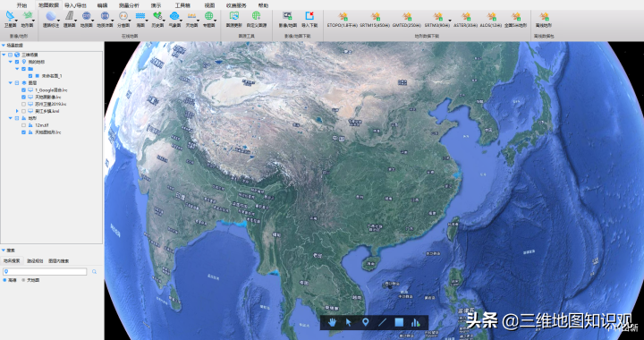This screenshot has width=644, height=340.
Task: Download 全国5米地形 terrain data
Action: [516, 19]
